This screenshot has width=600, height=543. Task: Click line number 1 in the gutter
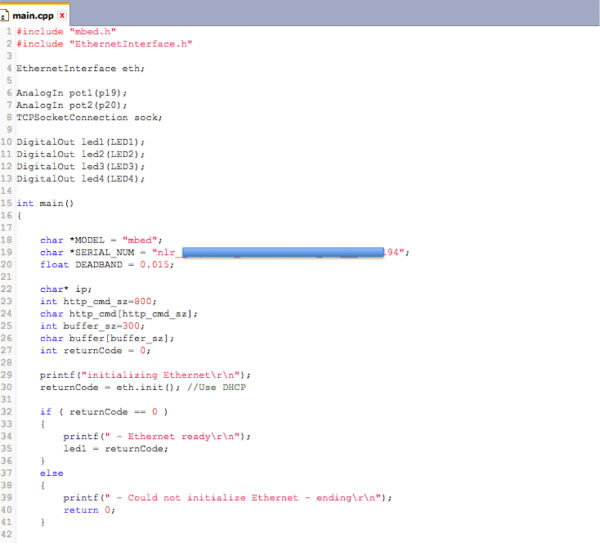coord(8,30)
